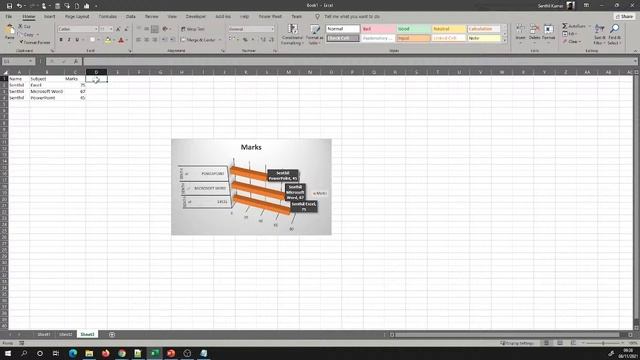
Task: Expand Merge & Center options arrow
Action: pyautogui.click(x=220, y=40)
